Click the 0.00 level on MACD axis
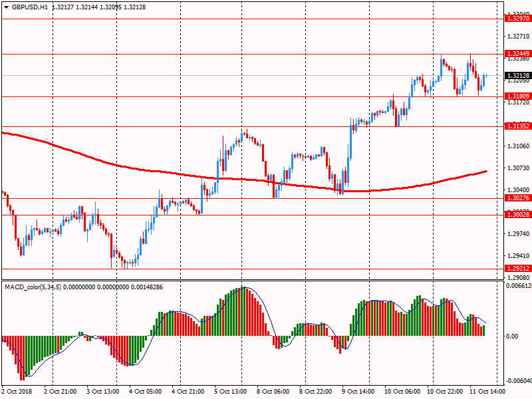Viewport: 532px width, 399px height. click(x=512, y=336)
